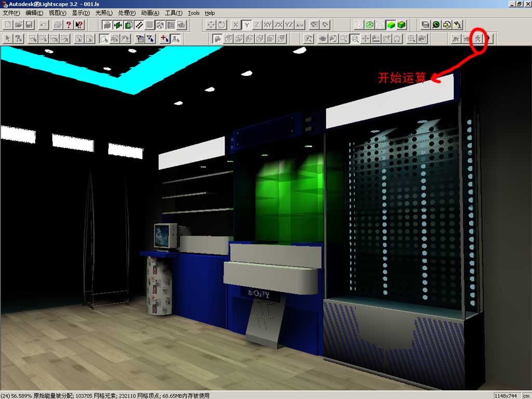Screen dimensions: 532x399
Task: Click the Undo arrow icon
Action: pos(44,24)
